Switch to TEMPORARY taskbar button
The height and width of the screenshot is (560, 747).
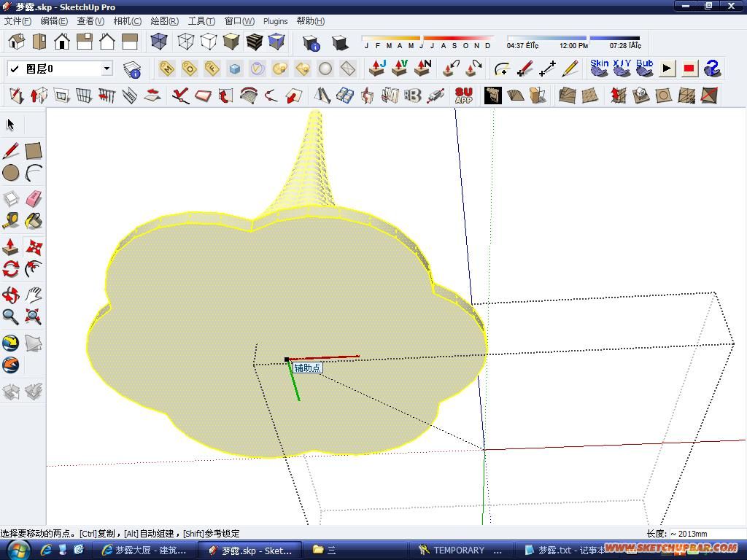point(461,551)
